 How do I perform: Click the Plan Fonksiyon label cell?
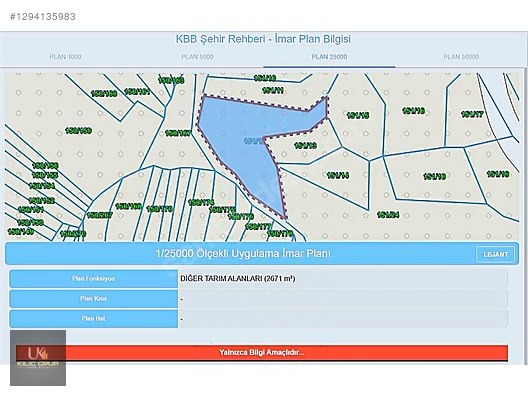click(94, 279)
